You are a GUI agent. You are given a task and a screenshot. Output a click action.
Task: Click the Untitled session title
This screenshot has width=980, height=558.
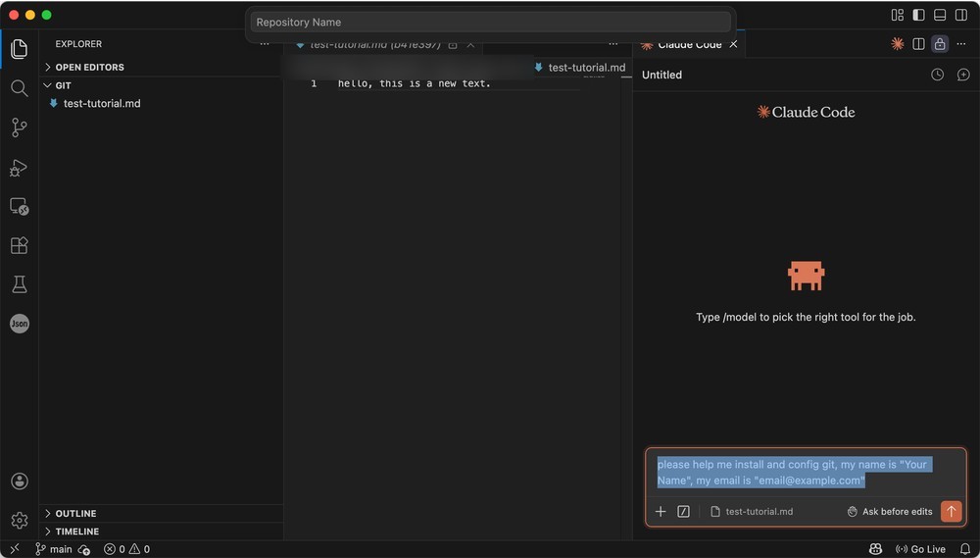click(x=661, y=75)
